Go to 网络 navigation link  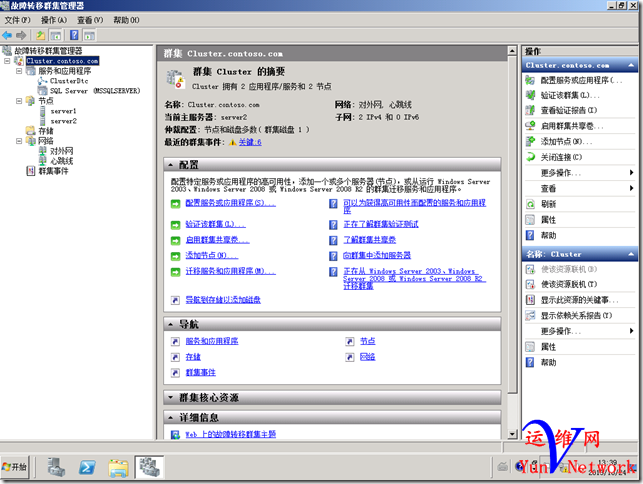click(x=367, y=357)
